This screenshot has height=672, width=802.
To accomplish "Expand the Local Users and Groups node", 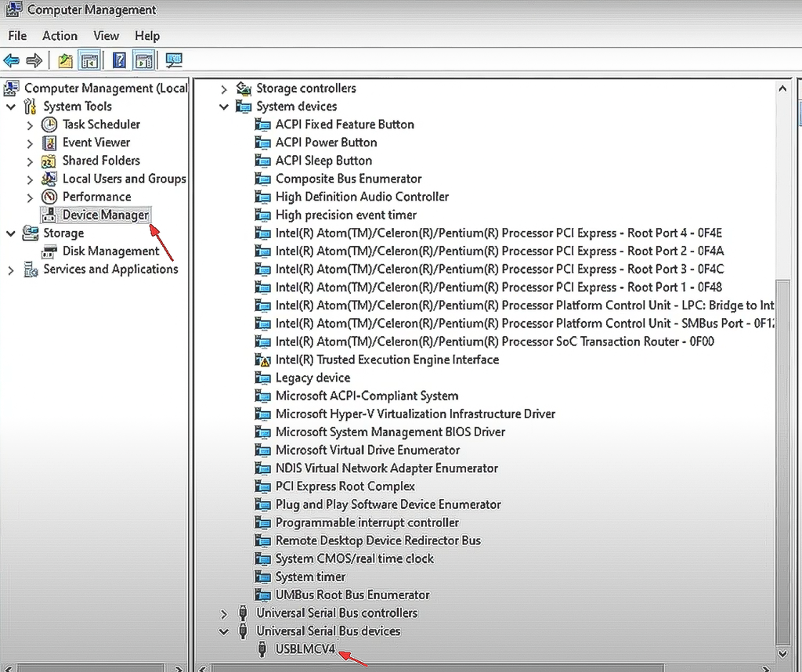I will (30, 180).
